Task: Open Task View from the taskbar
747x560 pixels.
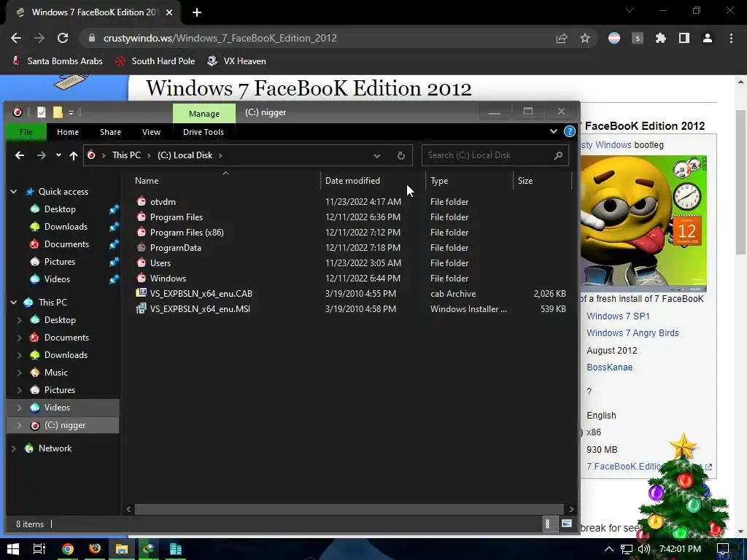Action: [39, 549]
